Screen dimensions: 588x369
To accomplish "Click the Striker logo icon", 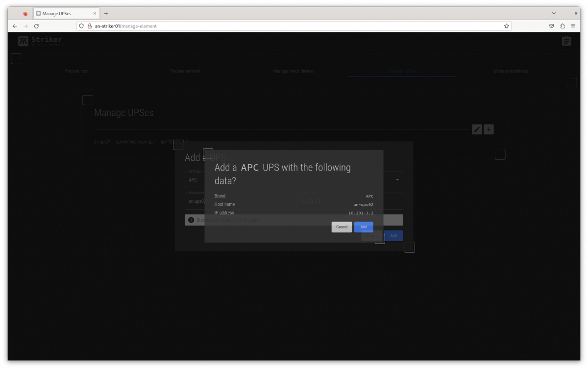I will [23, 41].
